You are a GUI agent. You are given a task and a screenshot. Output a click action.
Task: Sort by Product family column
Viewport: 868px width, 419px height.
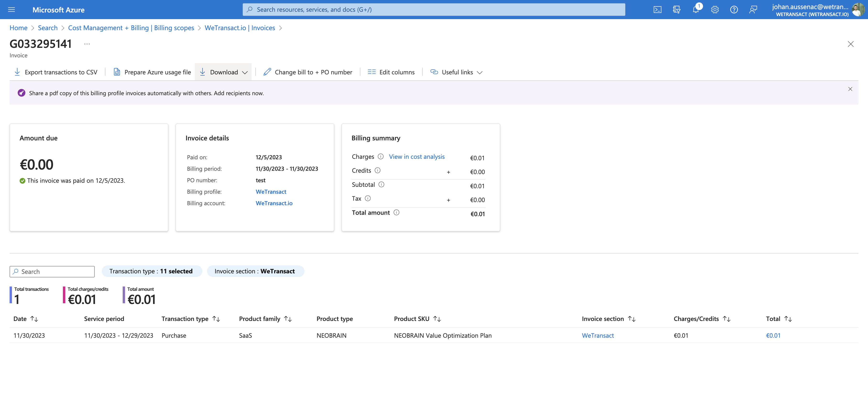pyautogui.click(x=288, y=319)
